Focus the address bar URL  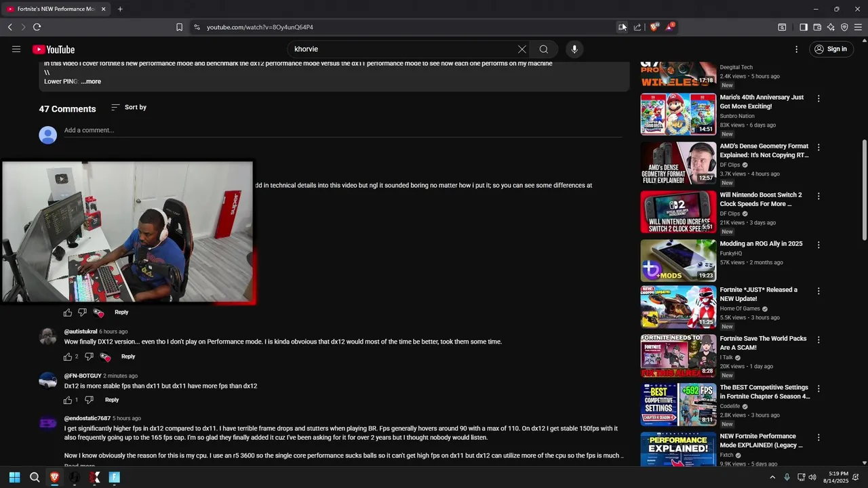[x=260, y=27]
